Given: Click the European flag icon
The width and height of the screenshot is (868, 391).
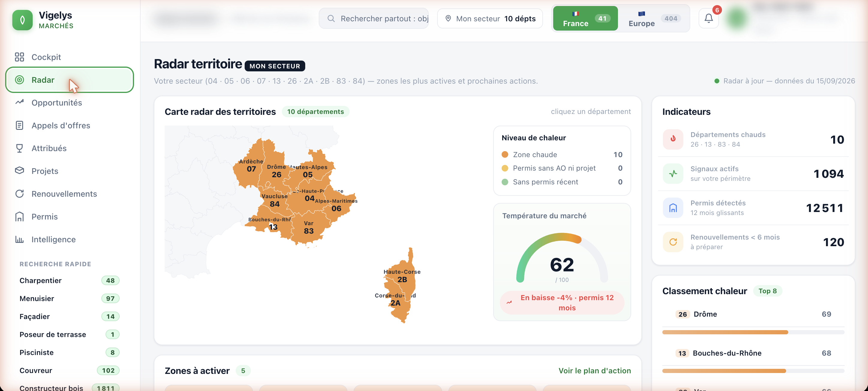Looking at the screenshot, I should (642, 14).
